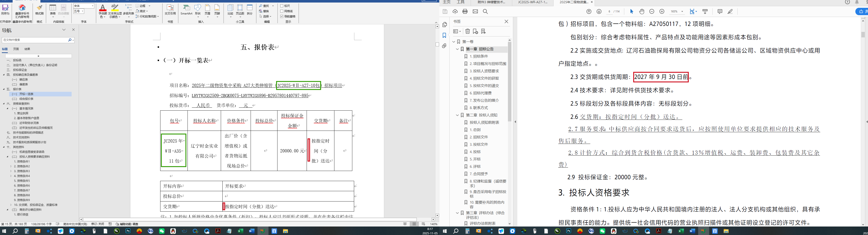Click the PDF search magnifier icon
The width and height of the screenshot is (868, 235).
click(485, 11)
